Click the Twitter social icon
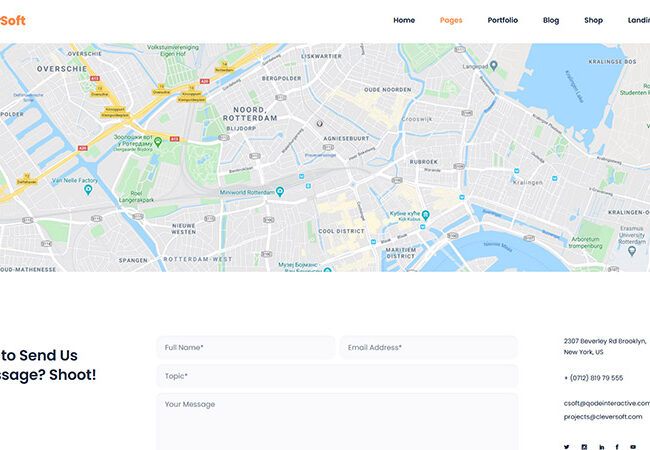The width and height of the screenshot is (650, 450). tap(566, 447)
